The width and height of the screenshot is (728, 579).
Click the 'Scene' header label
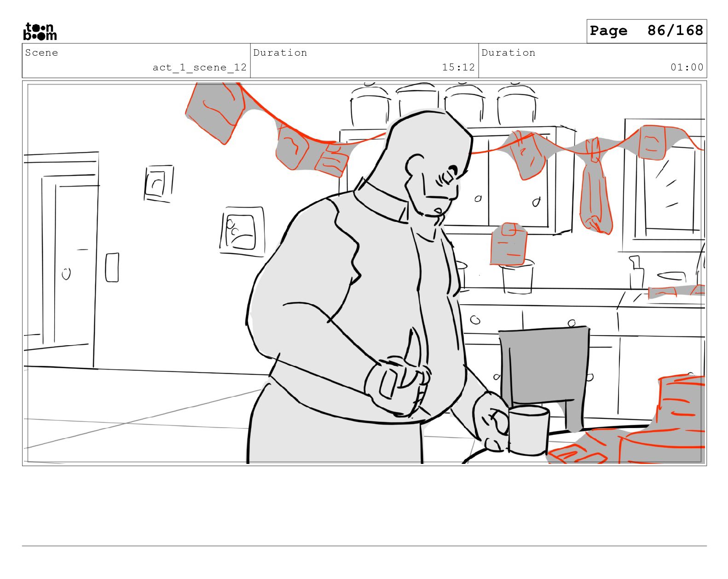[42, 52]
